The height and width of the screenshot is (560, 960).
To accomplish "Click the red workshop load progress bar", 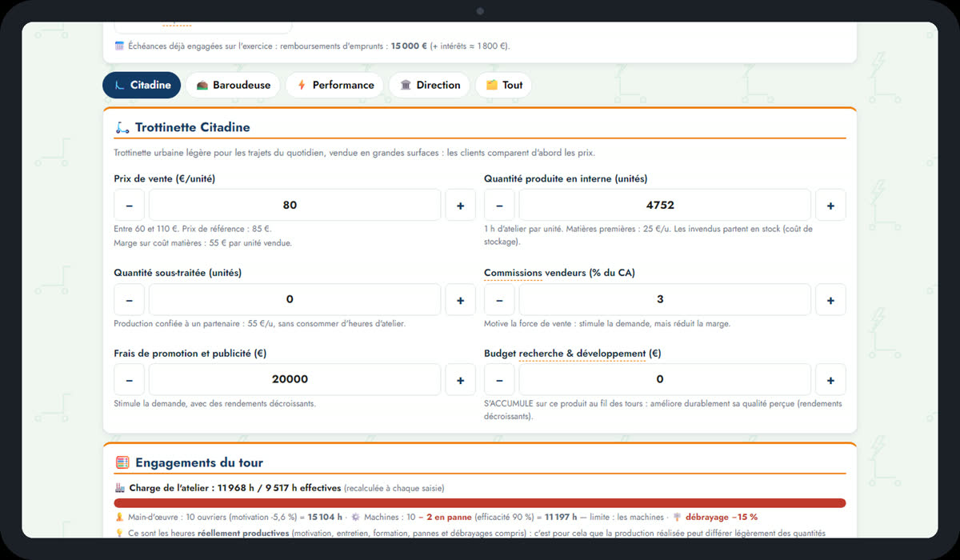I will (x=480, y=503).
